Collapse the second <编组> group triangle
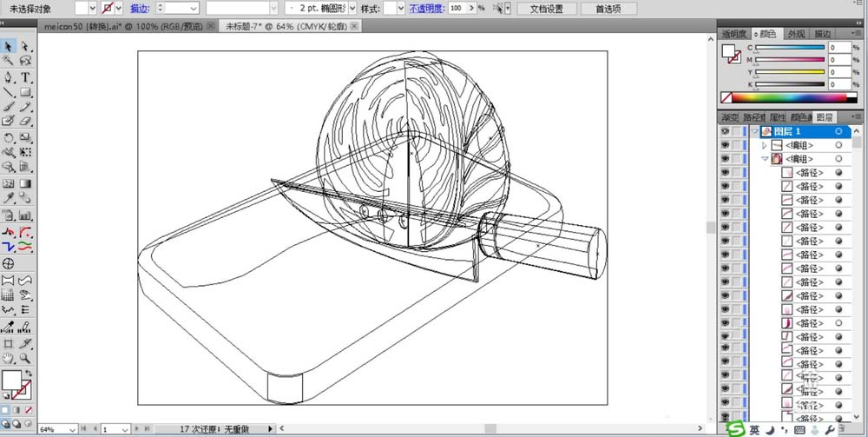Screen dimensions: 868x437 pos(765,159)
